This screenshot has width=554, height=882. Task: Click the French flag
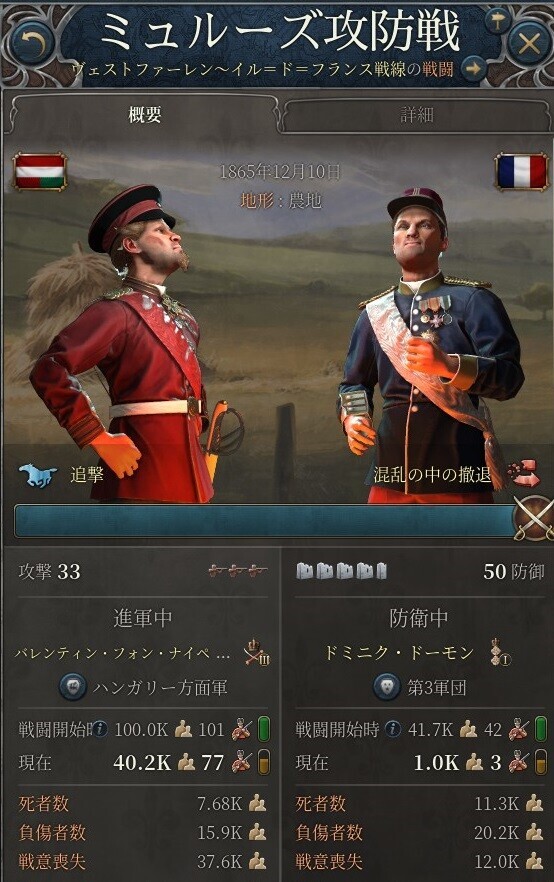(x=521, y=172)
